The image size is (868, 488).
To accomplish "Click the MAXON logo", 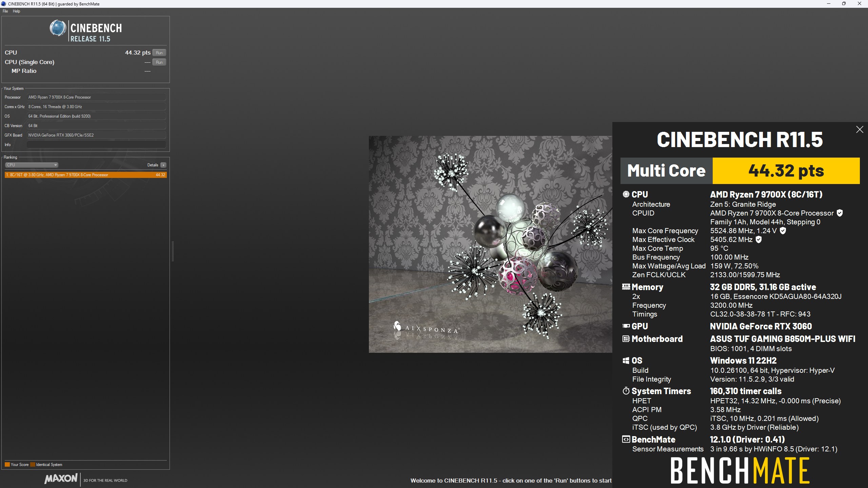I will click(x=61, y=479).
